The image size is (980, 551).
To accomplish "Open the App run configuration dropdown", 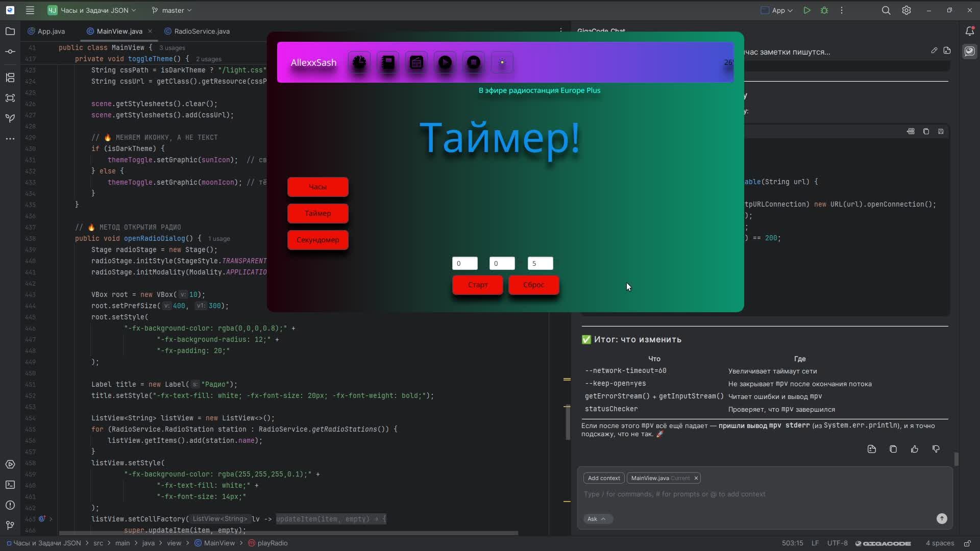I will point(776,10).
